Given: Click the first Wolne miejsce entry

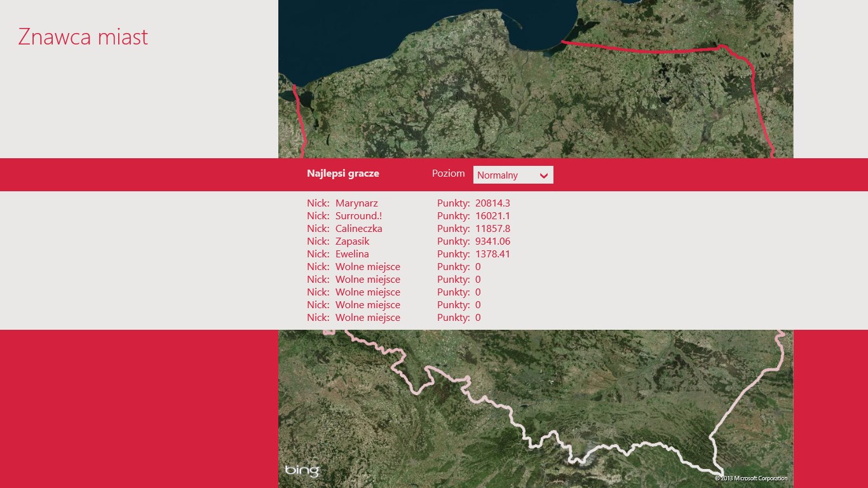Looking at the screenshot, I should [x=368, y=267].
